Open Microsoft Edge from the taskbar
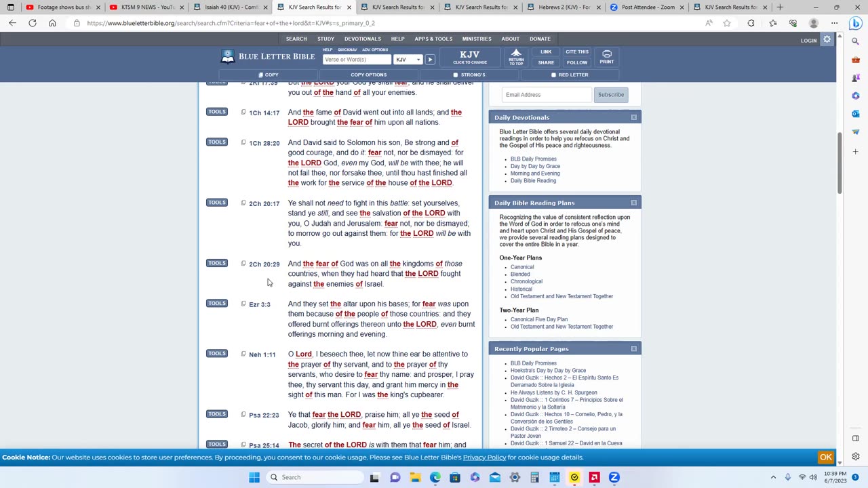868x488 pixels. click(435, 477)
